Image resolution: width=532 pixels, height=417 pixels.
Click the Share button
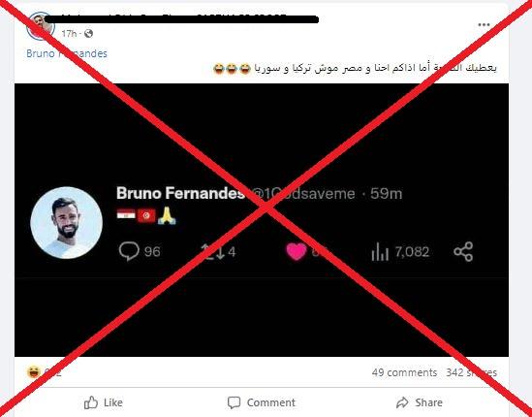point(420,402)
